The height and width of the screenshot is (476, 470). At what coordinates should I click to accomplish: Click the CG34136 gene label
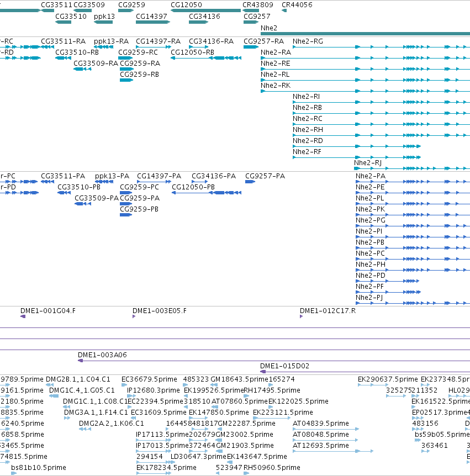[205, 17]
